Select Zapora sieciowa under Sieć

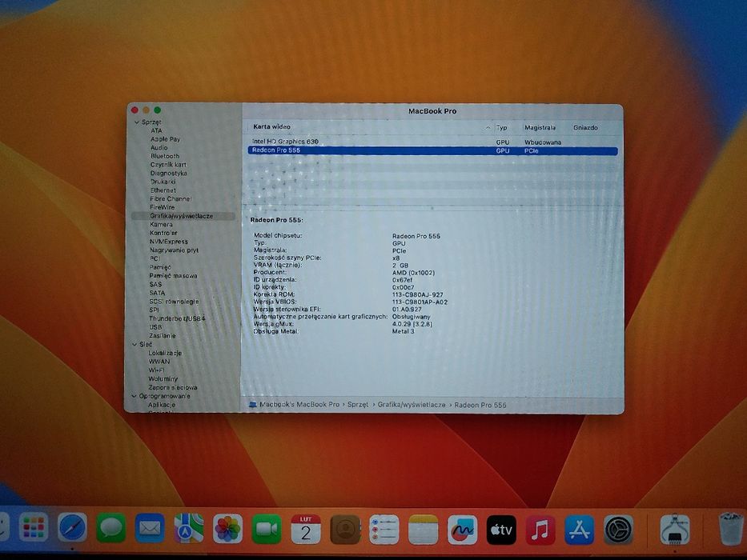click(172, 388)
